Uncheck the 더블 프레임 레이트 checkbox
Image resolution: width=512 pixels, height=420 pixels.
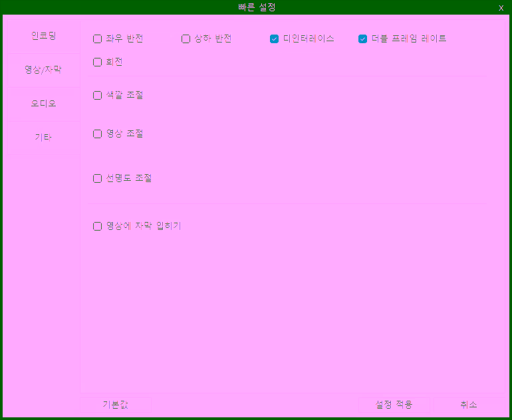(x=363, y=39)
